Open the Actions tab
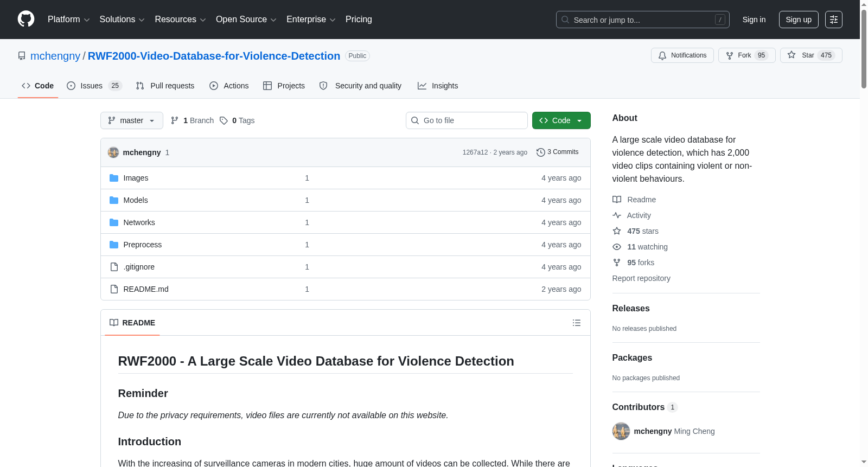 click(229, 86)
